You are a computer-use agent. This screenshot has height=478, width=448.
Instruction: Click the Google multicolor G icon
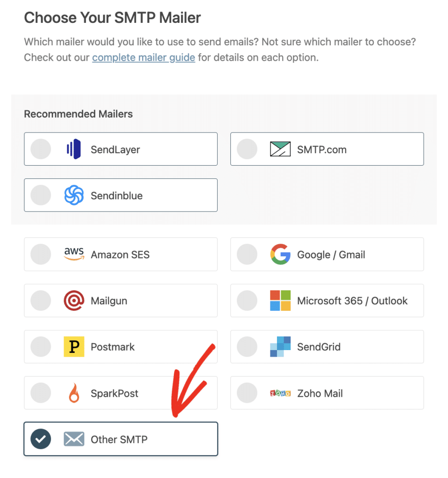pyautogui.click(x=280, y=254)
